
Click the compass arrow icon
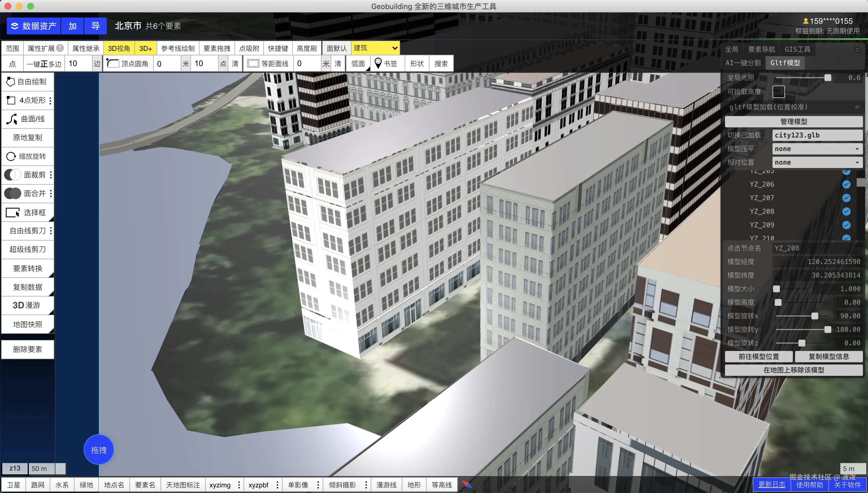(467, 484)
